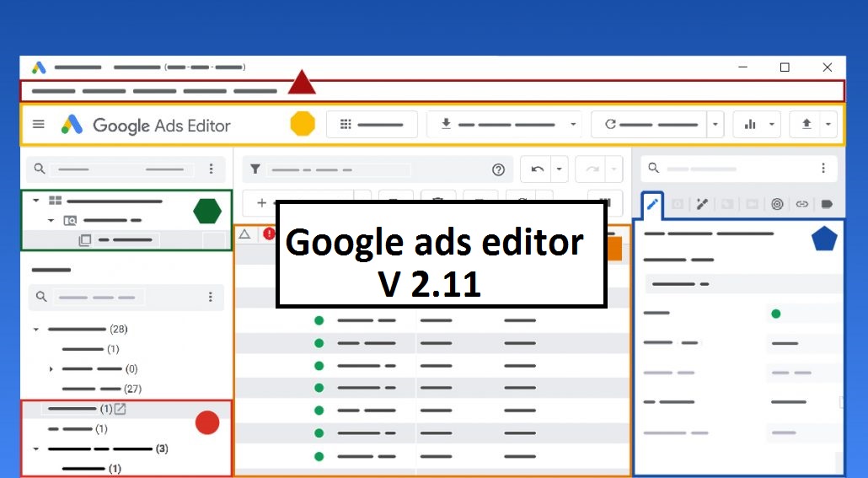The height and width of the screenshot is (478, 868).
Task: Expand the upload/post arrow dropdown
Action: tap(828, 125)
